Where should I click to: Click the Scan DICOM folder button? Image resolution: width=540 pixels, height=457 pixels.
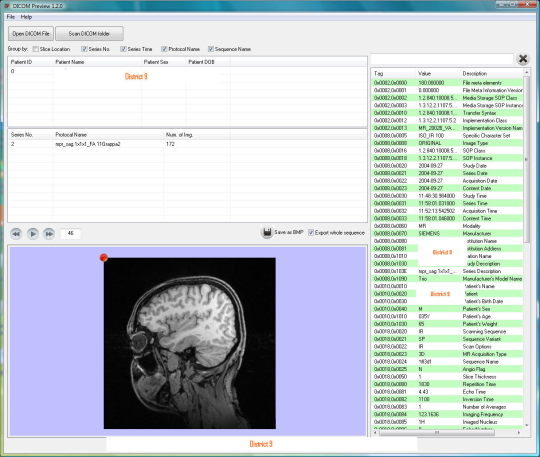pyautogui.click(x=89, y=34)
